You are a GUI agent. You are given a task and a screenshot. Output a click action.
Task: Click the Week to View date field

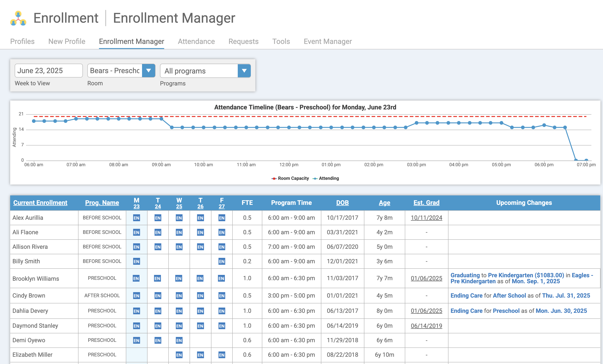pyautogui.click(x=49, y=71)
